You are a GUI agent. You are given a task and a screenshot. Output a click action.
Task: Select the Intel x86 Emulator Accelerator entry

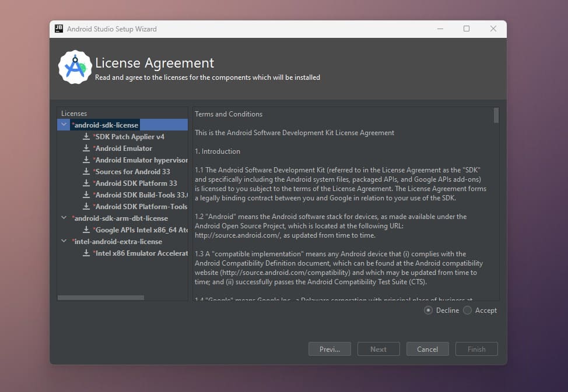pos(140,253)
